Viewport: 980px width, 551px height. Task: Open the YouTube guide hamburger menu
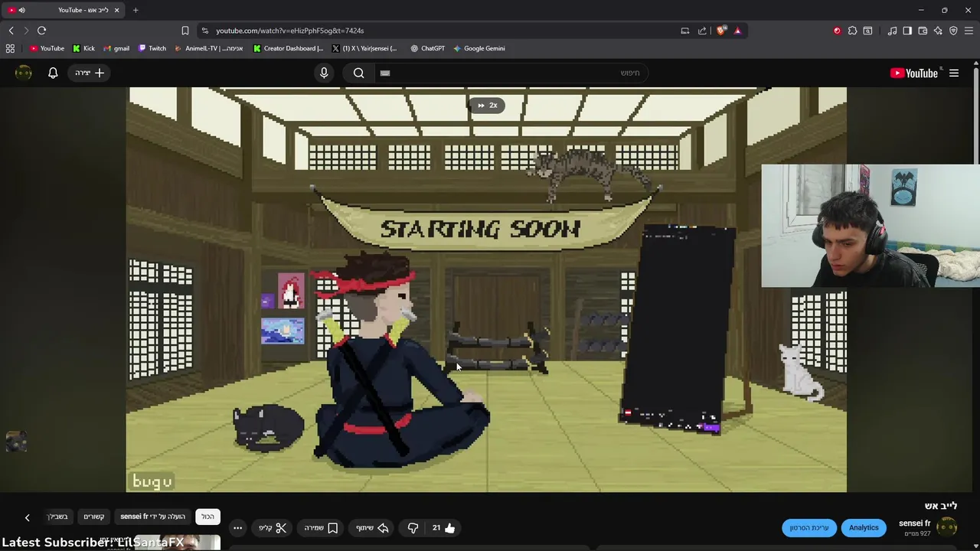[954, 73]
